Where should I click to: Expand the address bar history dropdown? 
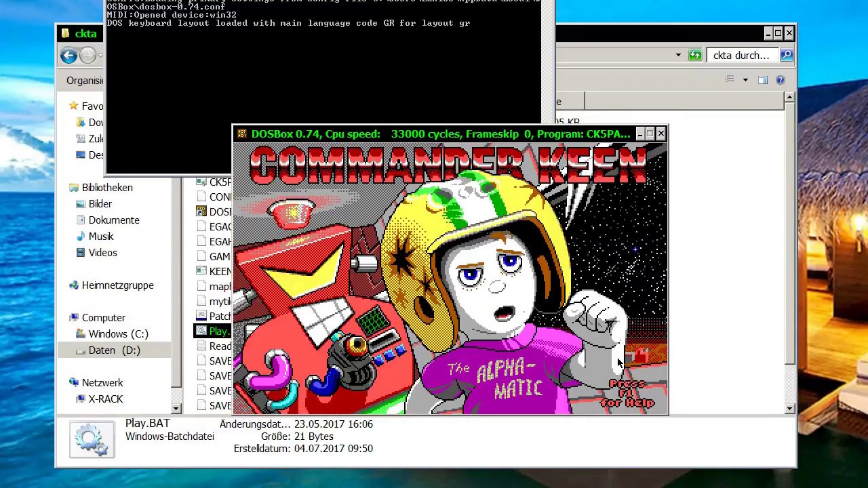tap(678, 56)
